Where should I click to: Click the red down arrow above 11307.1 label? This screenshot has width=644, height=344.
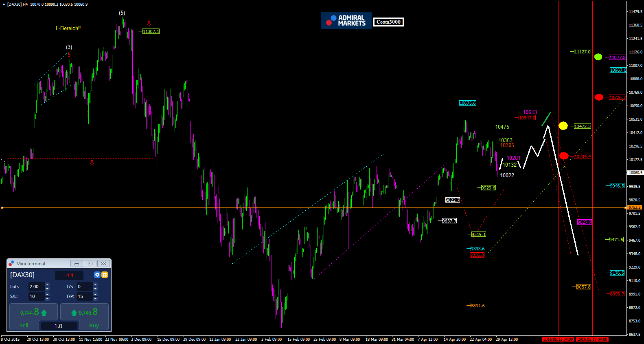(149, 24)
